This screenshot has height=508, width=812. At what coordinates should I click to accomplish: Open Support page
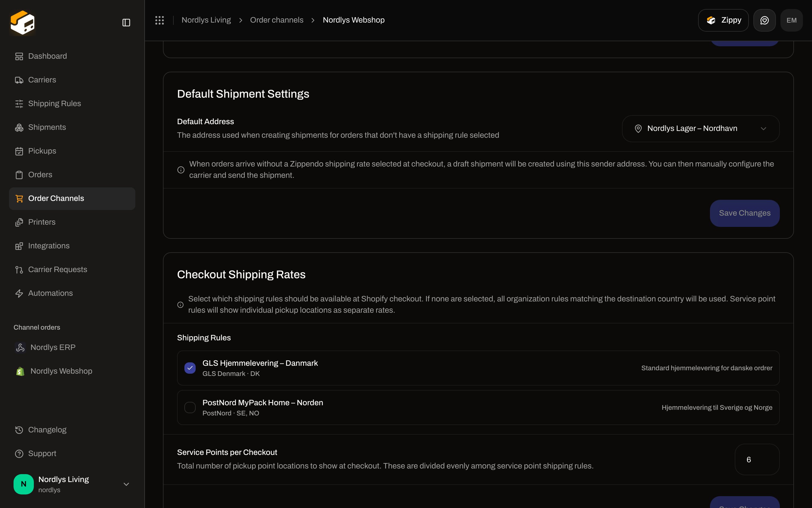(72, 454)
